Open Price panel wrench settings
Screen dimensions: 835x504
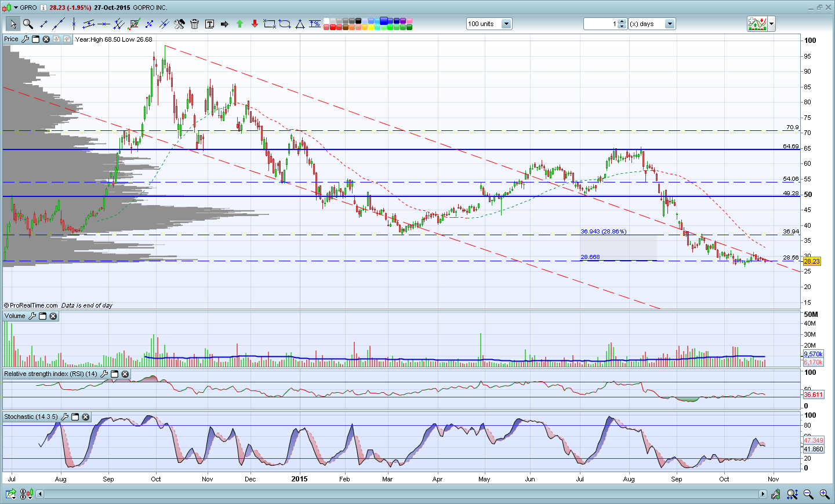(25, 39)
